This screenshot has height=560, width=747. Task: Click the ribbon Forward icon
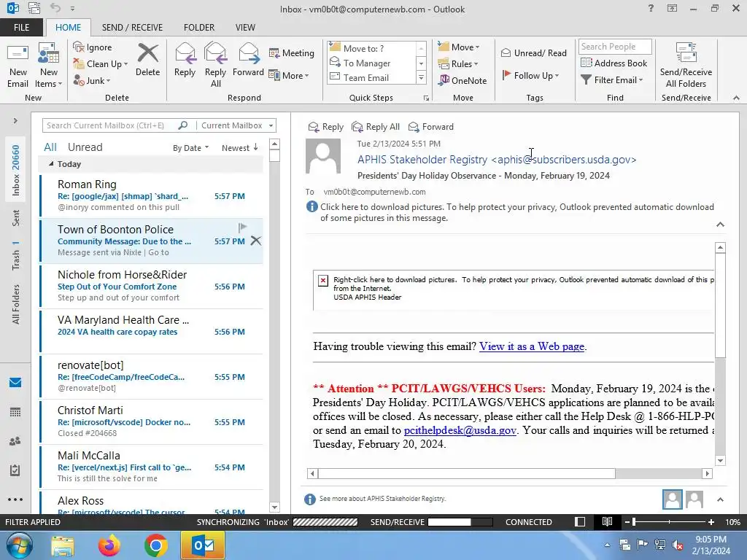click(x=248, y=60)
